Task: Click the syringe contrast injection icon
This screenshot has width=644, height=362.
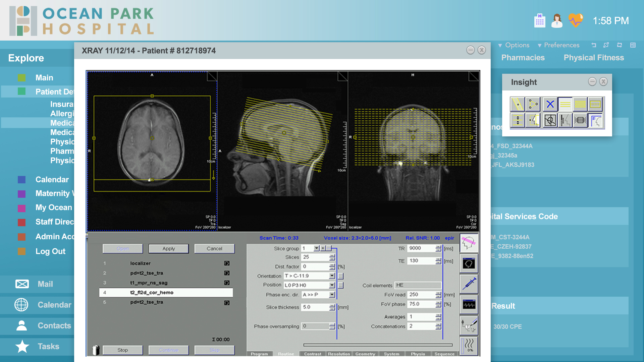Action: pyautogui.click(x=469, y=284)
